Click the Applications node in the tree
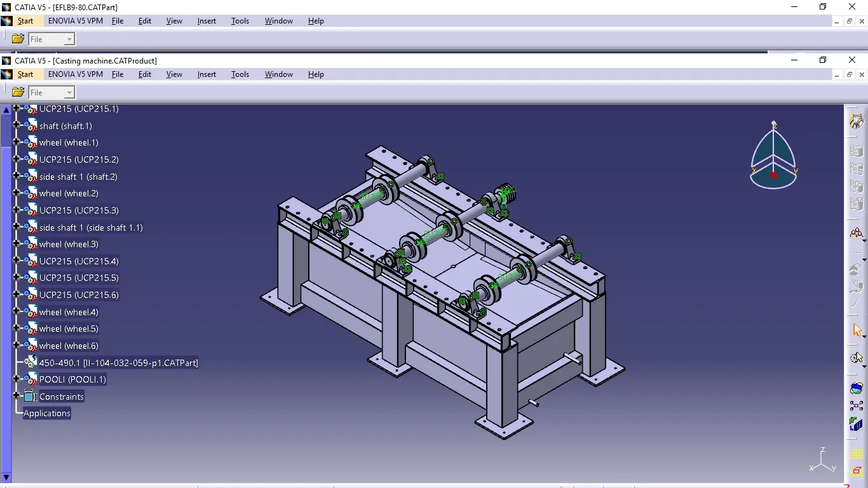Screen dimensions: 868x488 [47, 413]
